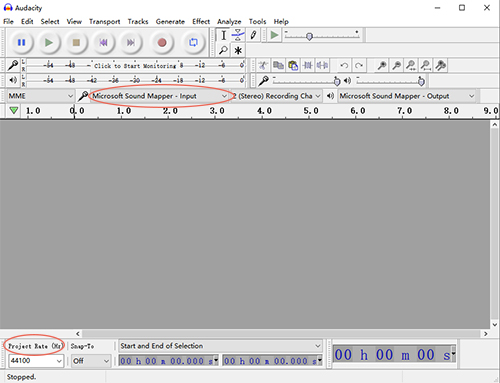The width and height of the screenshot is (500, 383).
Task: Open selection start time format arrow
Action: click(x=216, y=360)
